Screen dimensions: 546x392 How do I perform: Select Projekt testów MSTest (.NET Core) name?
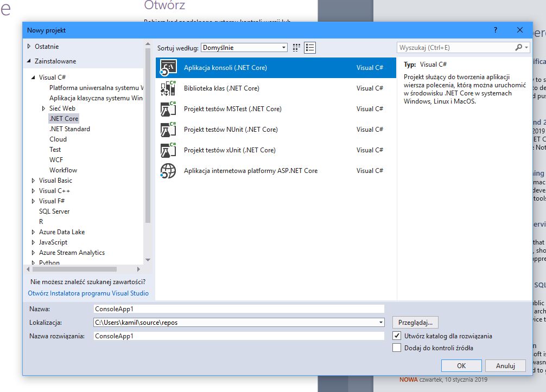pos(233,109)
